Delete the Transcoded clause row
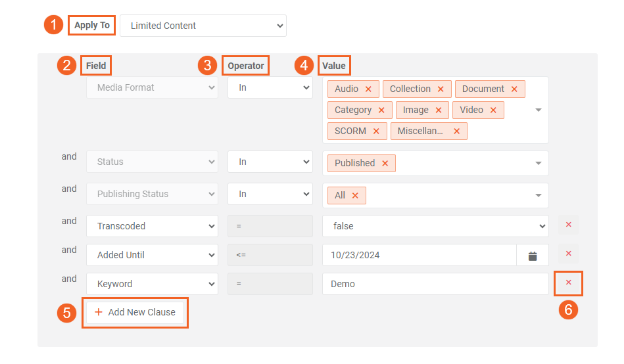The width and height of the screenshot is (624, 364). point(568,225)
